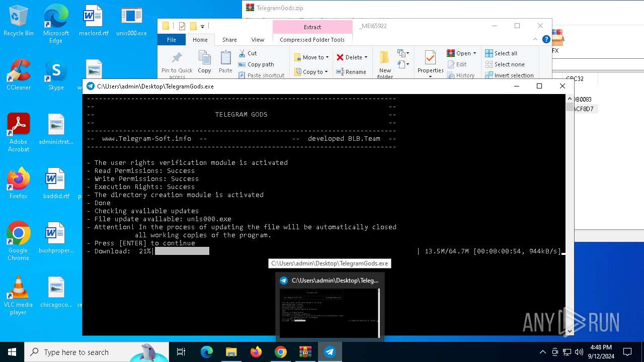The height and width of the screenshot is (362, 644).
Task: Open the Extract contextual tab
Action: (312, 27)
